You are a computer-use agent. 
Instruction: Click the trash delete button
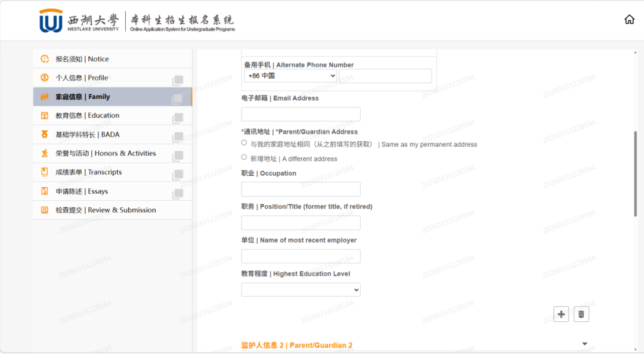tap(581, 314)
